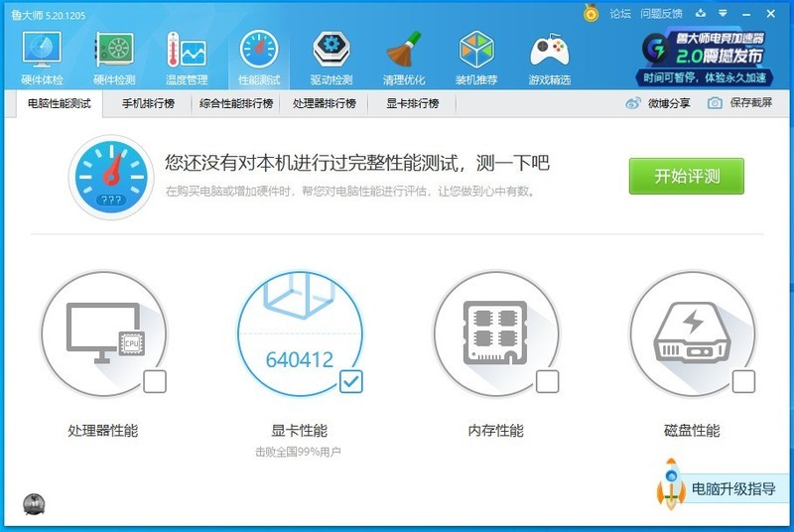794x532 pixels.
Task: Click the green 开始评测 button
Action: pos(687,176)
